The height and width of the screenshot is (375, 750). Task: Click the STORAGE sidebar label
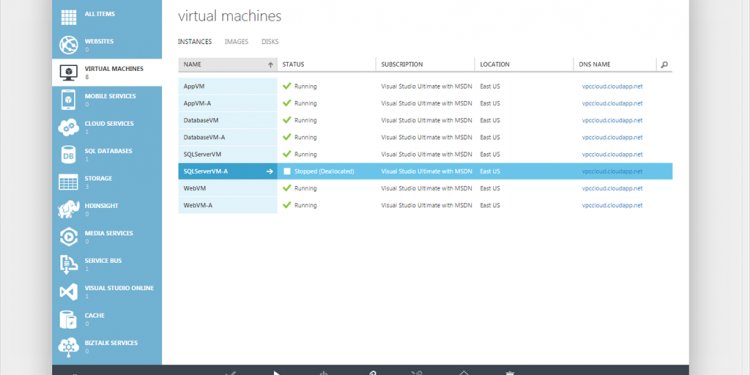point(98,178)
